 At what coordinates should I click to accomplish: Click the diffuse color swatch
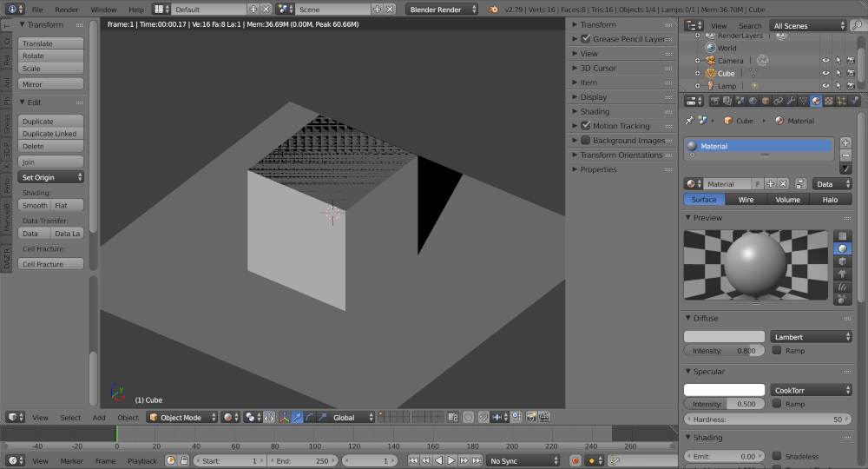(724, 337)
